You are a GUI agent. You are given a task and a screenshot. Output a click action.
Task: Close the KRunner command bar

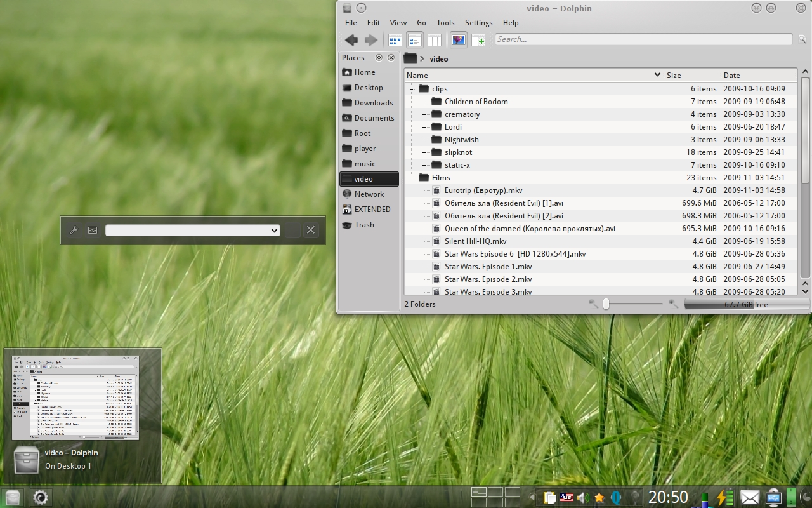click(310, 230)
